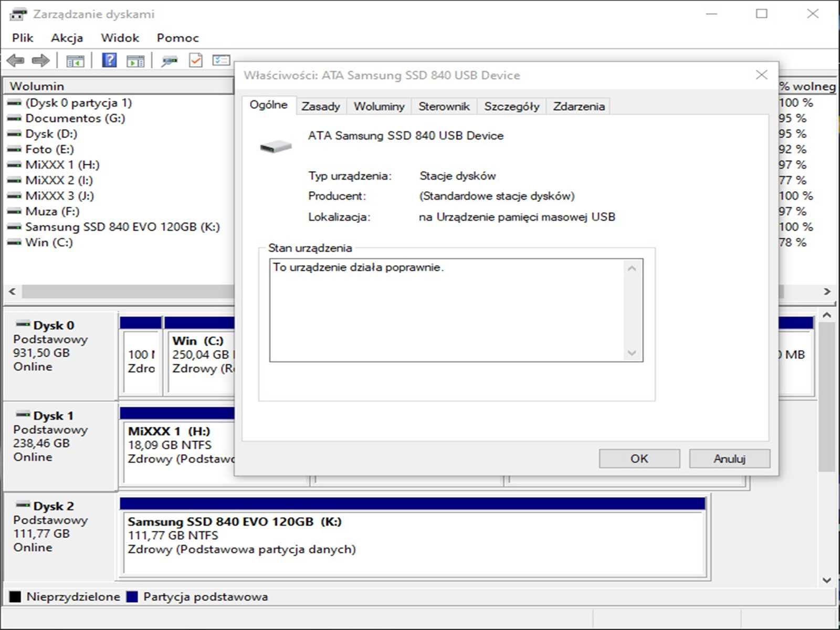This screenshot has width=840, height=630.
Task: Open the Akcja menu
Action: pos(67,38)
